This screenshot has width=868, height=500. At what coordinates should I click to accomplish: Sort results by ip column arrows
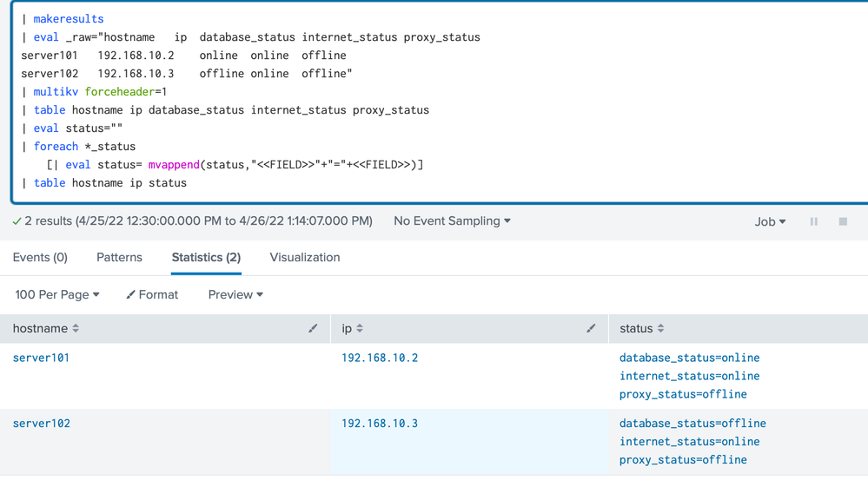[x=360, y=328]
